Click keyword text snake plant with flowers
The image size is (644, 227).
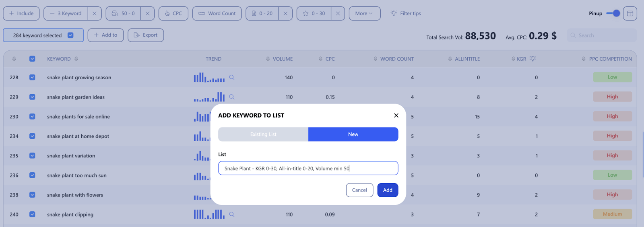coord(75,195)
